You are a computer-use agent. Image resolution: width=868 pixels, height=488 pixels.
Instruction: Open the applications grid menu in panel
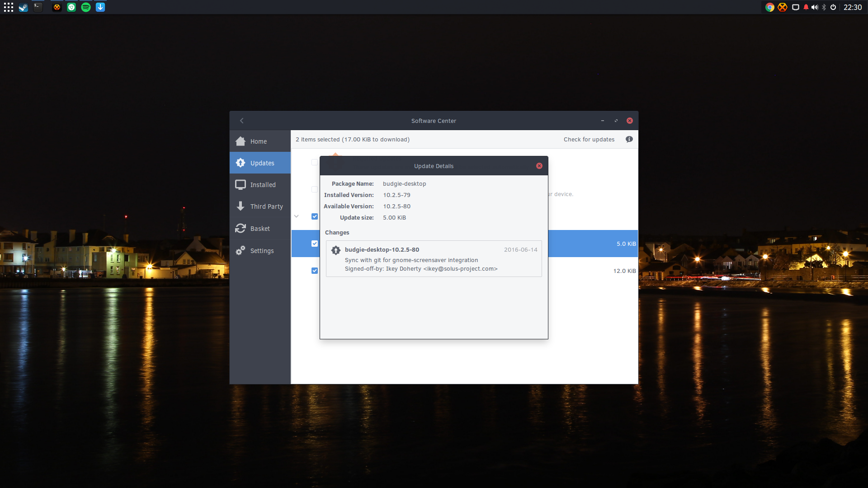(x=9, y=7)
